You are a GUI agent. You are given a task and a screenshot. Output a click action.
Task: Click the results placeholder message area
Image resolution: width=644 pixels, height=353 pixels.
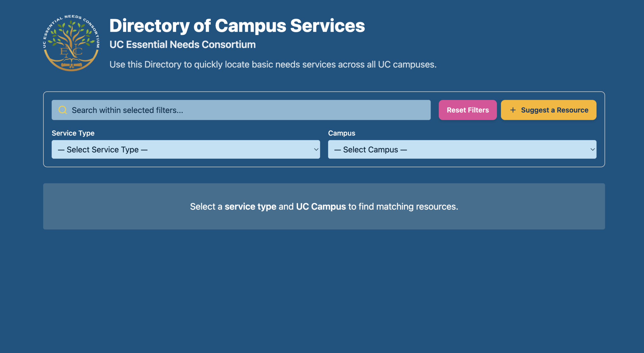click(x=324, y=206)
